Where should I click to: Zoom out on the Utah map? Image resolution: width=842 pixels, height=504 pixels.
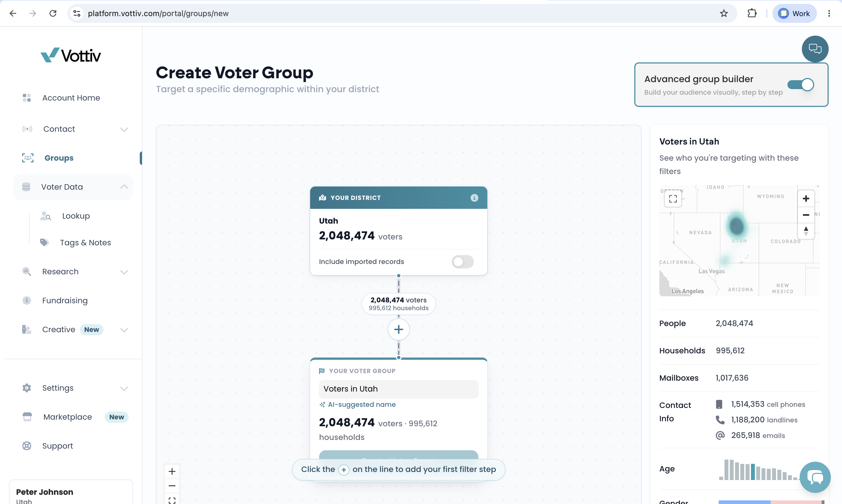[x=806, y=215]
